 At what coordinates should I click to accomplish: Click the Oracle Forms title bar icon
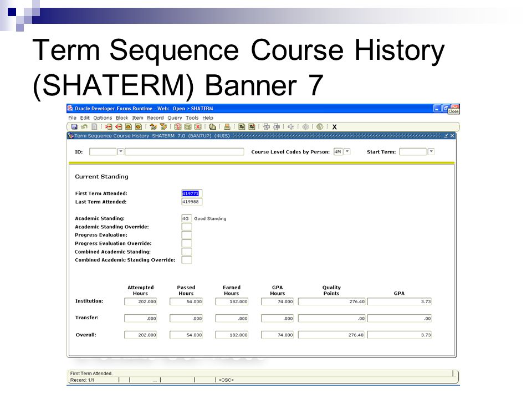70,108
